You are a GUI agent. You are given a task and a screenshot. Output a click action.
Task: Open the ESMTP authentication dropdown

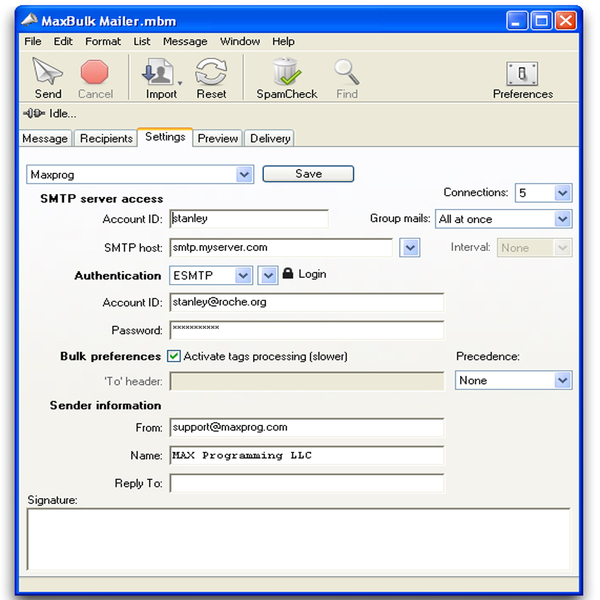tap(211, 276)
